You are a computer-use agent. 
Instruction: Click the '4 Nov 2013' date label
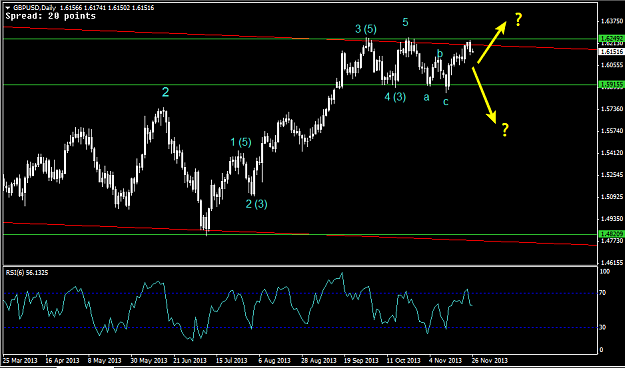click(445, 360)
